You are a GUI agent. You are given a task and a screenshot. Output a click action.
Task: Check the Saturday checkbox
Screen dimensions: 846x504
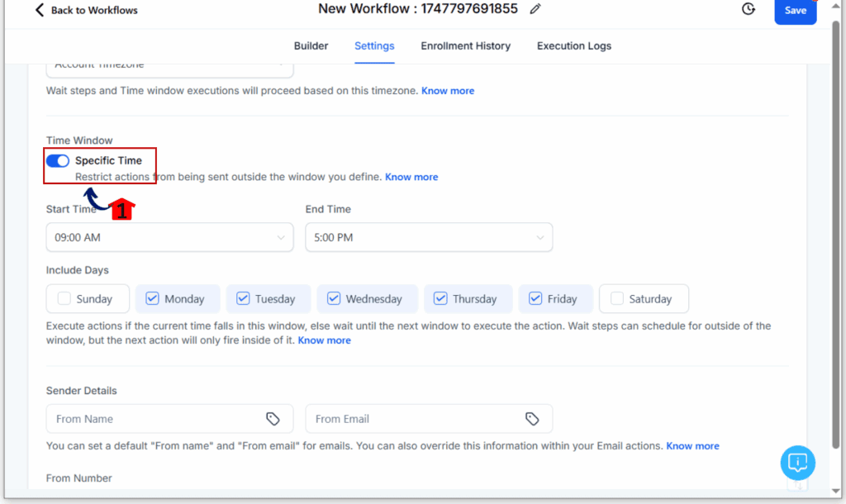[x=616, y=298]
